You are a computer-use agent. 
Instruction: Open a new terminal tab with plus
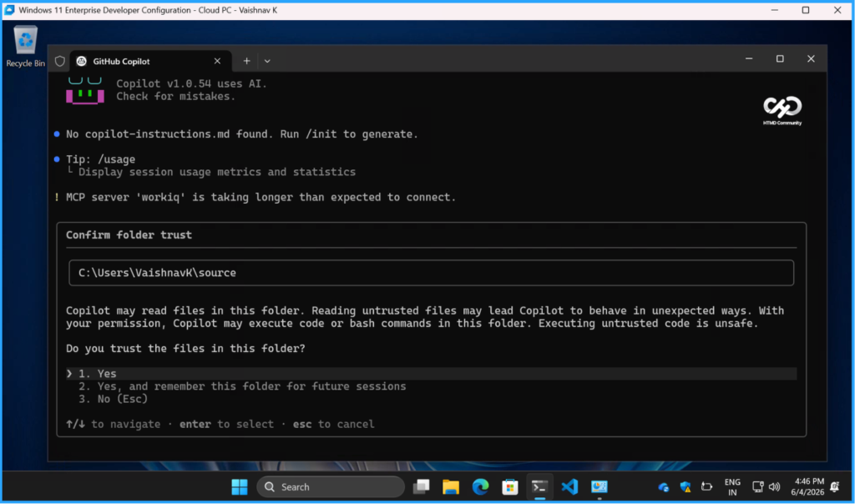[246, 61]
